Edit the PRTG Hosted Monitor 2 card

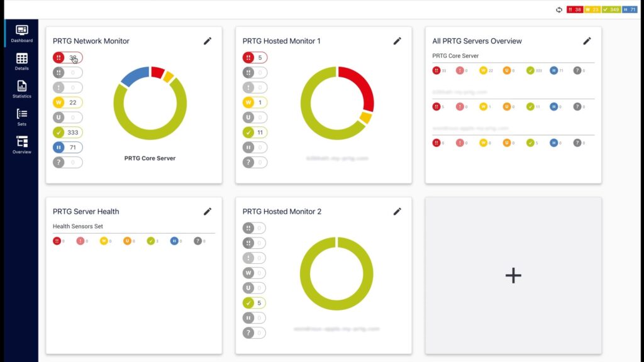pyautogui.click(x=397, y=211)
